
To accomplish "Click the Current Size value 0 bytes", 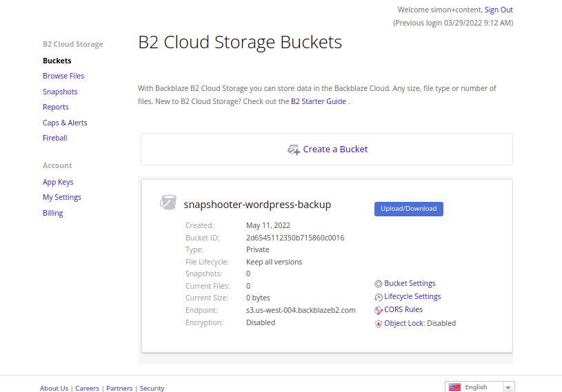I will (258, 298).
